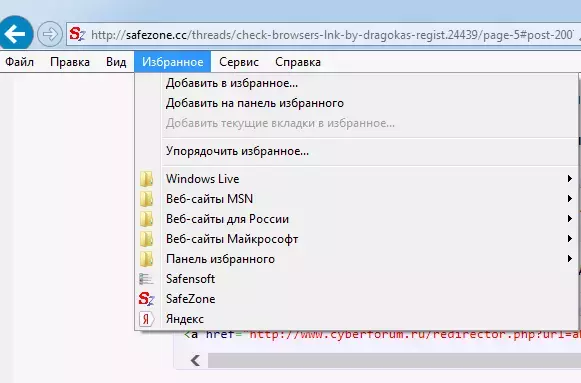Close the Избранное menu by its header

(173, 62)
